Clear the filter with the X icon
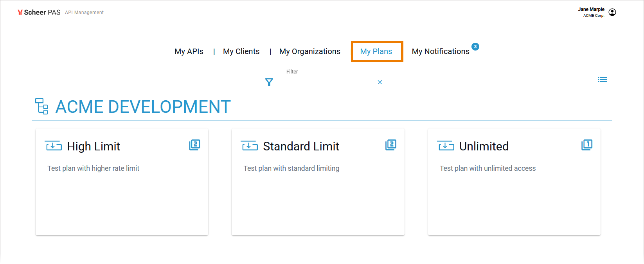 click(x=380, y=82)
